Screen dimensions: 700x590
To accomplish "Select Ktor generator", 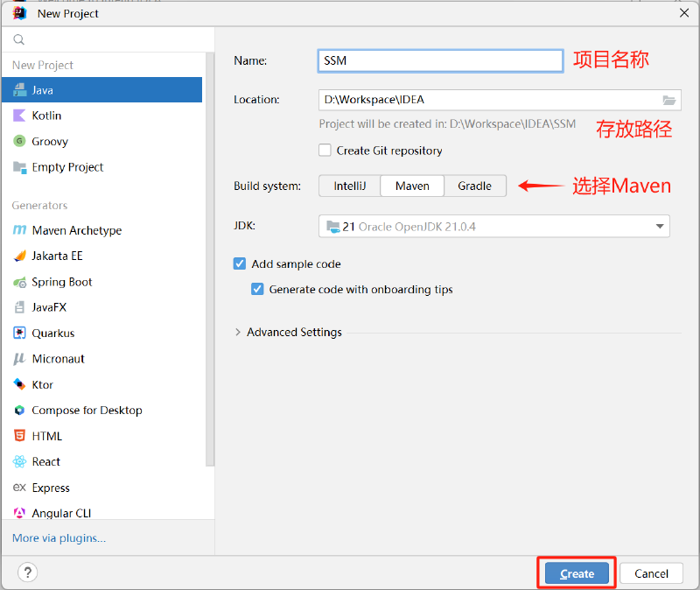I will tap(101, 384).
